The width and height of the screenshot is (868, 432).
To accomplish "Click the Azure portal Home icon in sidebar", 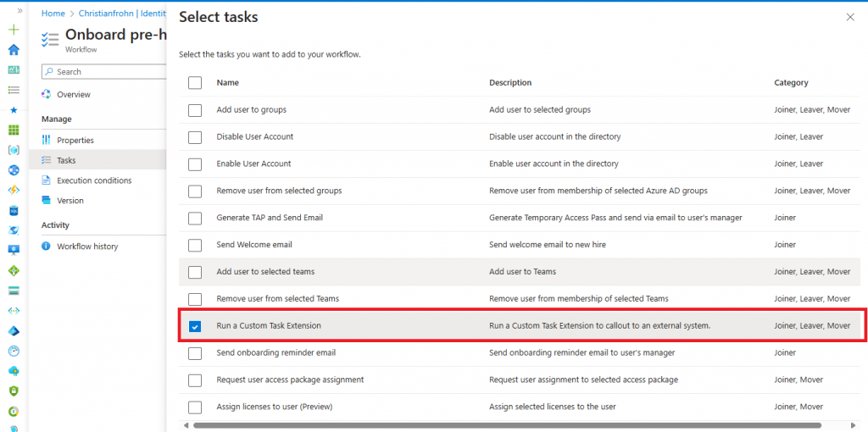I will [x=14, y=49].
